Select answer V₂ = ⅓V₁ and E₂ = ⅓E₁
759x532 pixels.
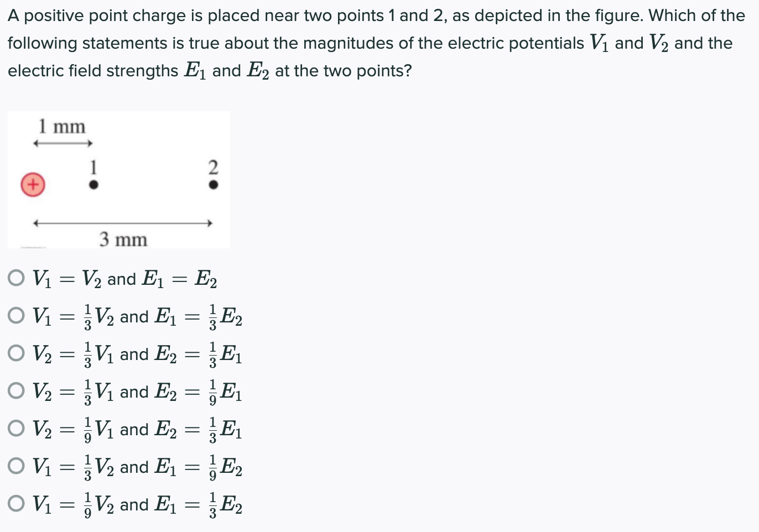pyautogui.click(x=16, y=353)
